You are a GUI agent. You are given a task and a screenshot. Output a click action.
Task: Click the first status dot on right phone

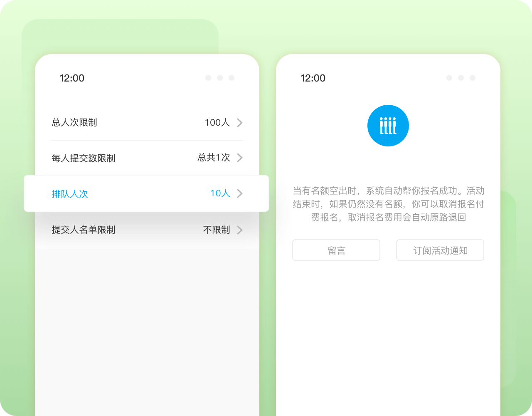tap(449, 78)
